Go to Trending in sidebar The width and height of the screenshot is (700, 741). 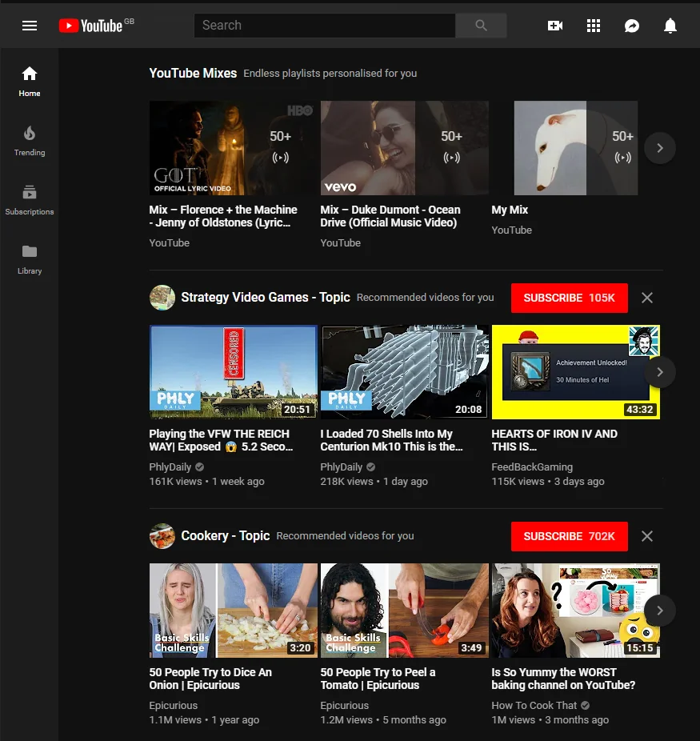pyautogui.click(x=30, y=140)
